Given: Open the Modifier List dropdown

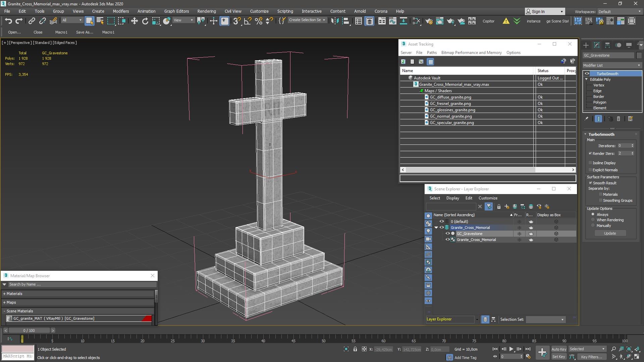Looking at the screenshot, I should pos(612,65).
